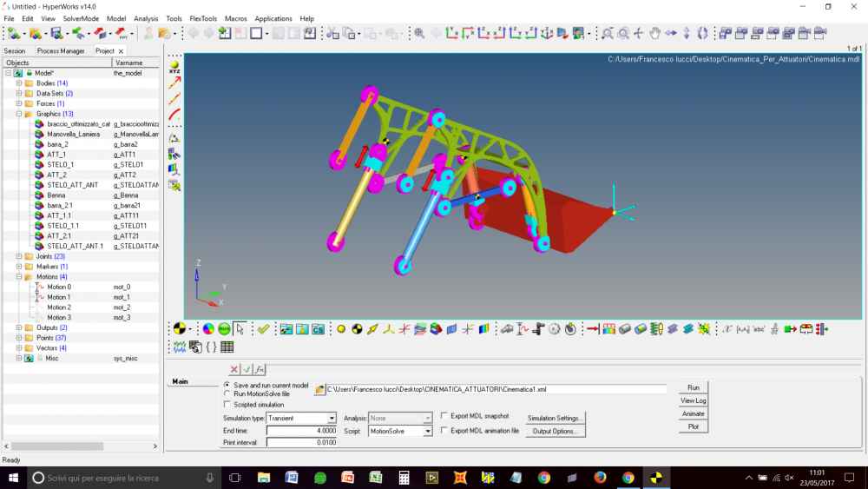
Task: Open the Script MotionSolve dropdown
Action: (427, 431)
